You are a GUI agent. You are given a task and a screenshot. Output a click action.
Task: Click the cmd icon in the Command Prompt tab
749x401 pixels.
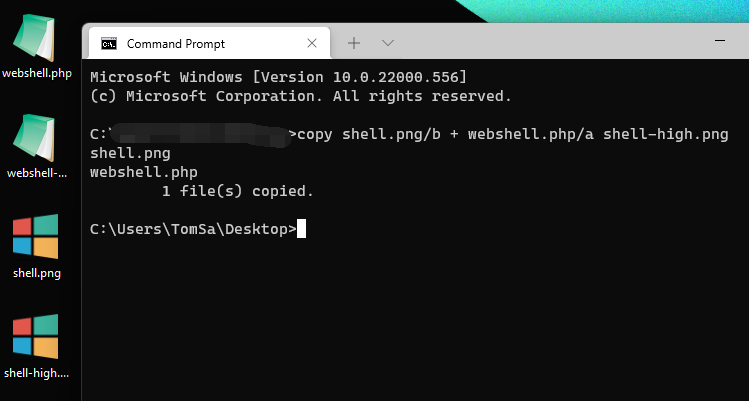[109, 43]
